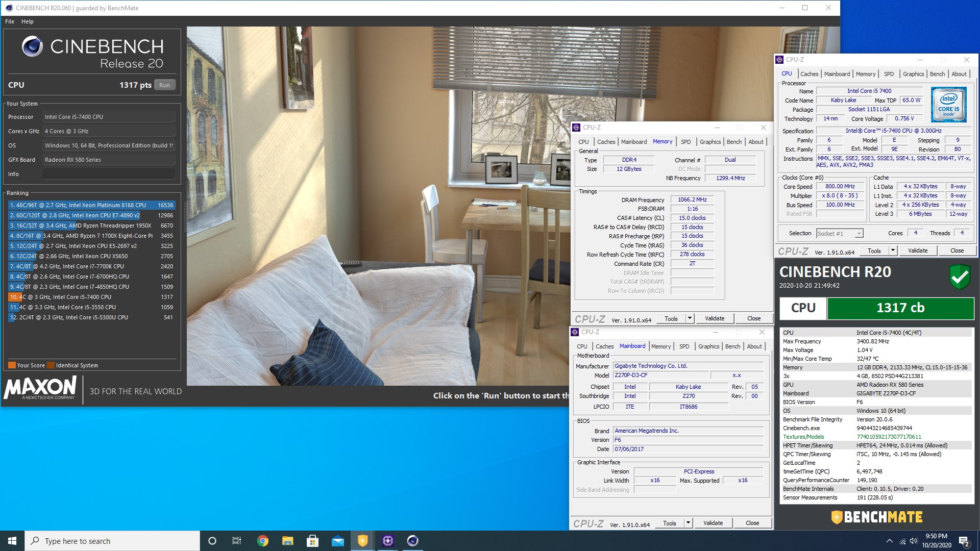Screen dimensions: 980x551
Task: Click the taskbar clock and date
Action: 936,541
